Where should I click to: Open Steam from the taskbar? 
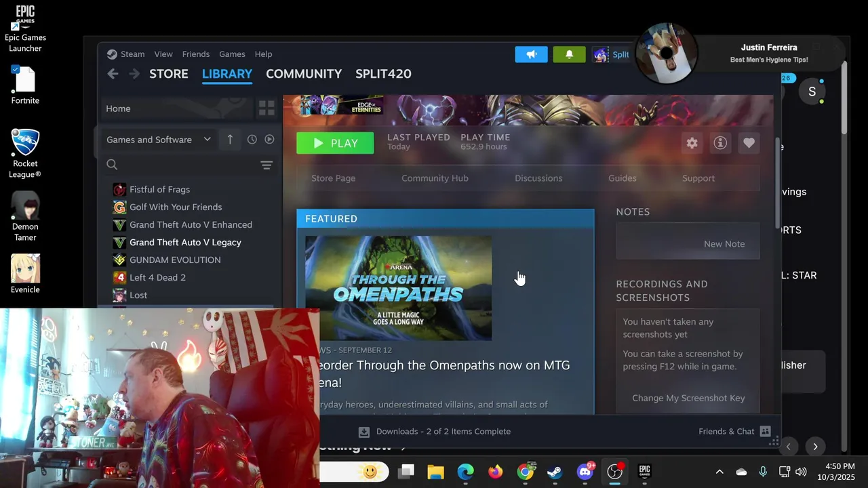[555, 472]
